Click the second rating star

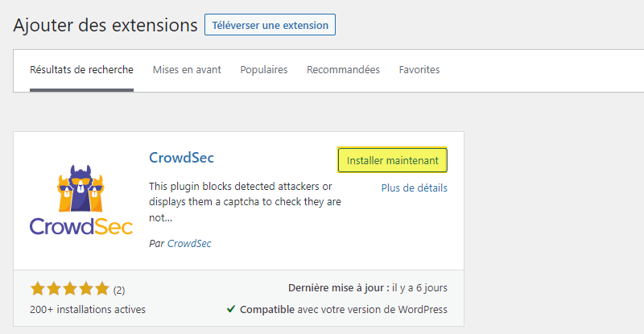point(53,289)
